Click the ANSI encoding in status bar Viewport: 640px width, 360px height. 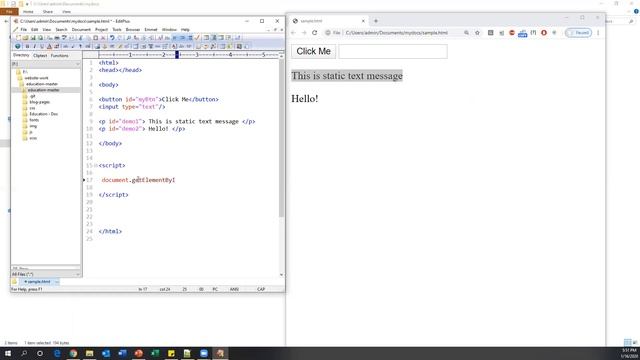click(x=234, y=289)
